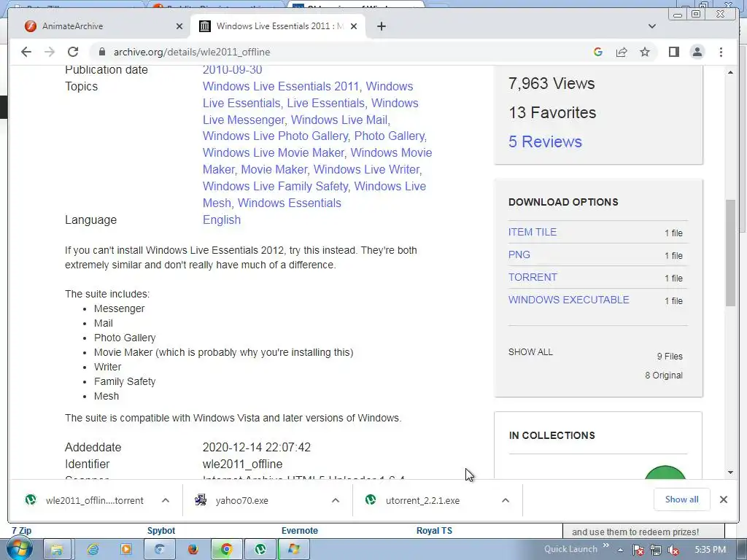Open the downloaded yahoo70.exe file
Image resolution: width=747 pixels, height=560 pixels.
pyautogui.click(x=232, y=500)
